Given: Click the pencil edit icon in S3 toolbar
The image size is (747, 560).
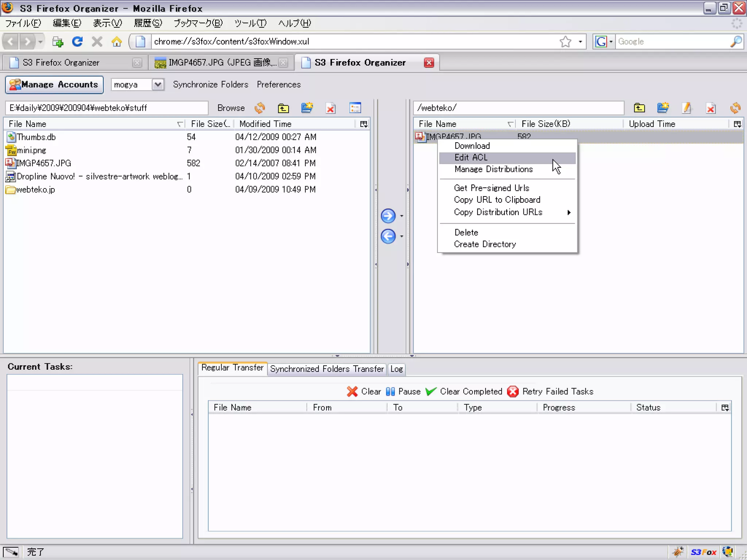Looking at the screenshot, I should point(687,108).
